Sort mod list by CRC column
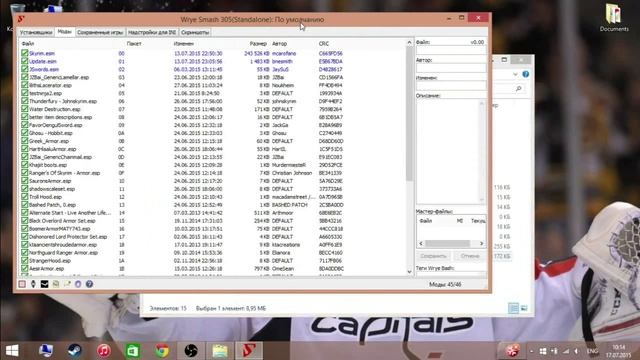This screenshot has width=640, height=360. coord(324,43)
